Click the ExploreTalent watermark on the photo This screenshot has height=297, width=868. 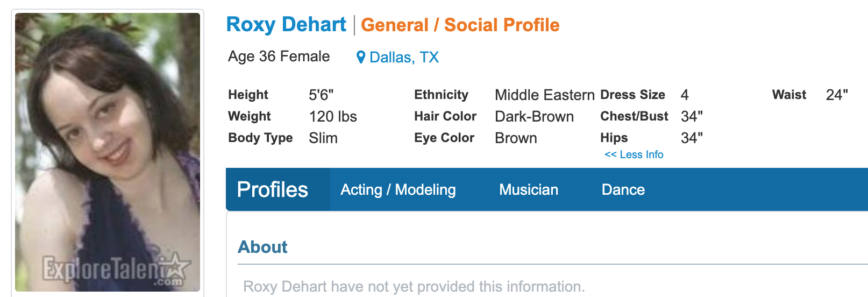click(x=116, y=270)
